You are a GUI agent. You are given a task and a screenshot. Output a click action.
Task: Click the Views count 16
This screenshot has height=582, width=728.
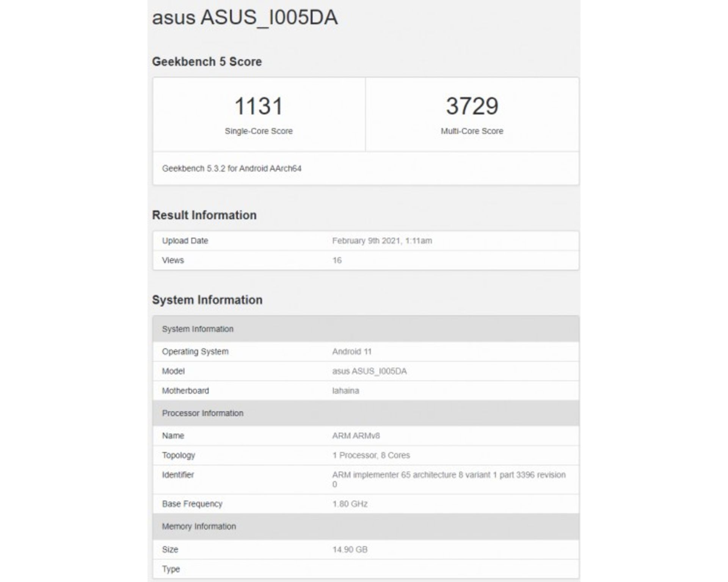pyautogui.click(x=337, y=260)
